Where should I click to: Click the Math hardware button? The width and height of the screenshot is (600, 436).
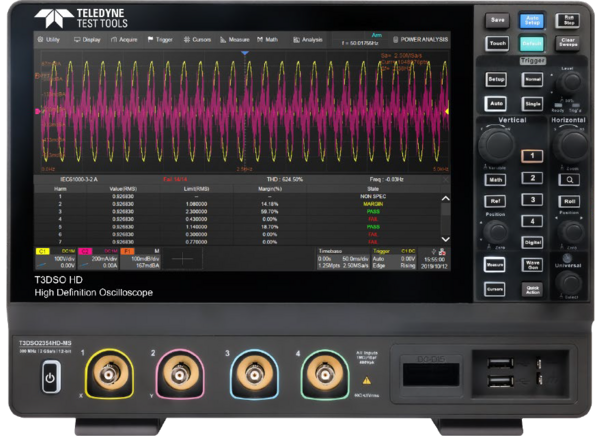(496, 180)
